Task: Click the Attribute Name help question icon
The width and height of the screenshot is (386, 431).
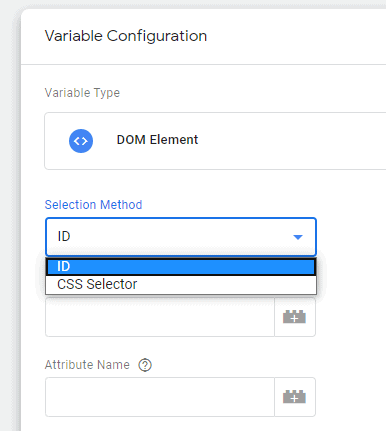Action: [x=145, y=365]
